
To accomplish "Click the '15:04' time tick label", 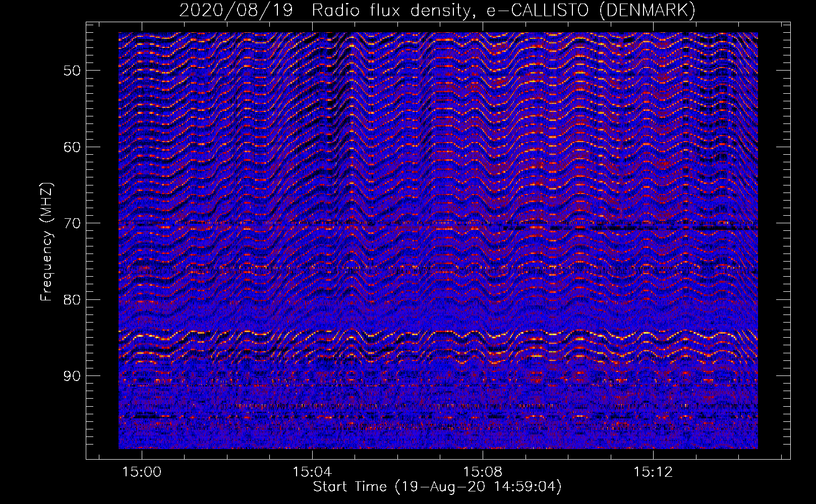I will [x=313, y=472].
